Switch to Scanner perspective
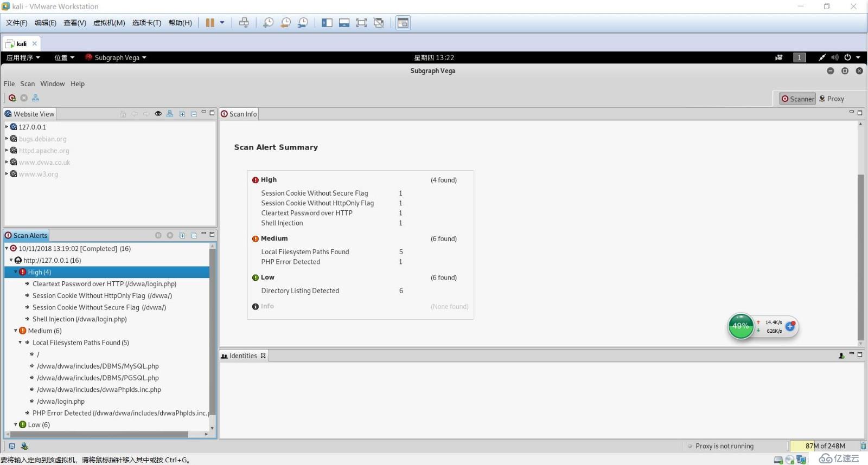The width and height of the screenshot is (868, 465). [x=797, y=99]
